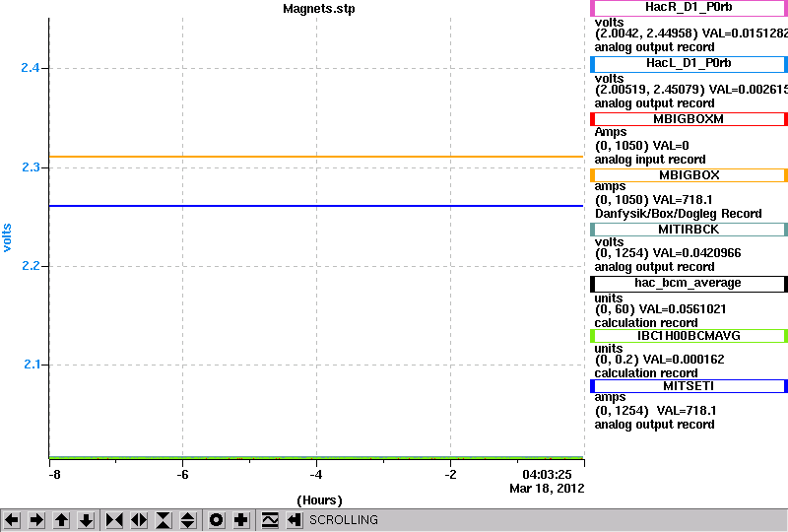Click the blue MITSETI trace line on the plot

(x=316, y=206)
